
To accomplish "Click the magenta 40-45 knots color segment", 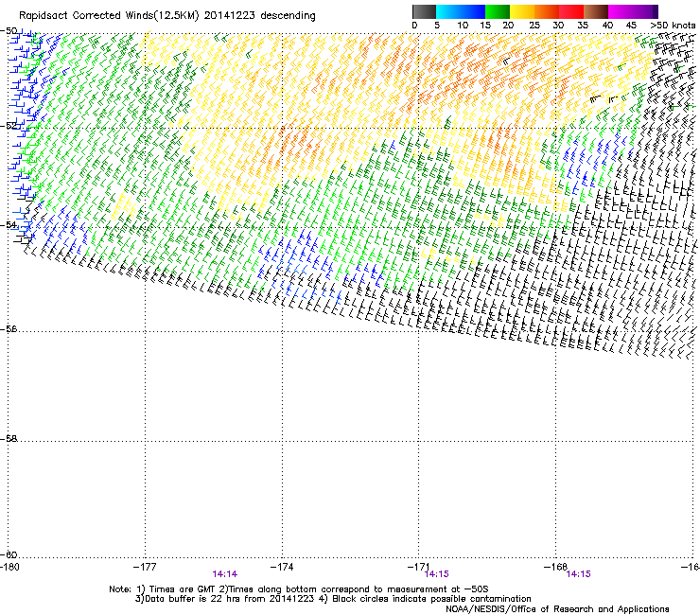I will (x=621, y=11).
